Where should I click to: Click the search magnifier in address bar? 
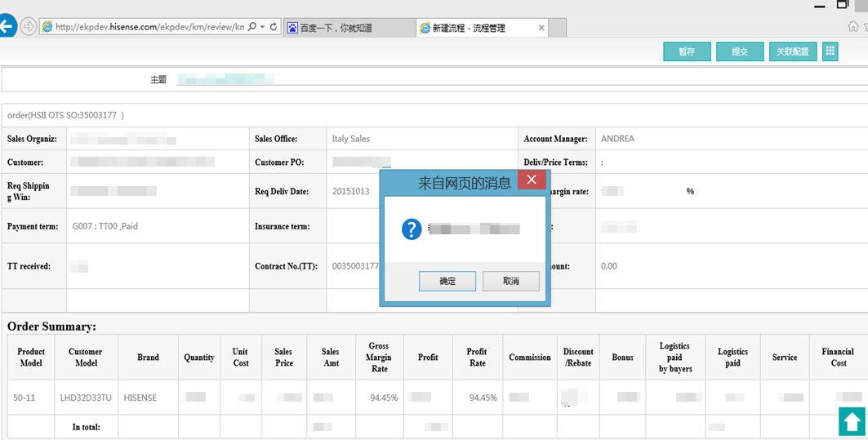pos(251,27)
